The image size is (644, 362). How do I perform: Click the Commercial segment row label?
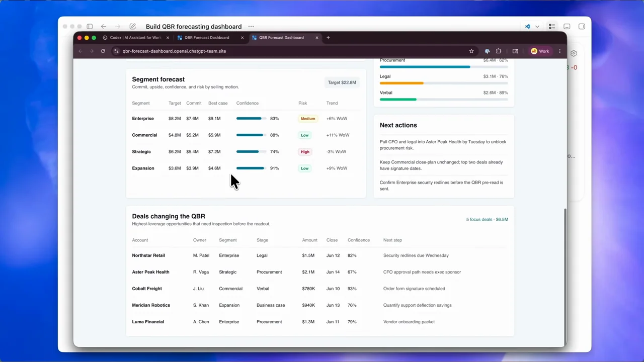click(x=144, y=135)
